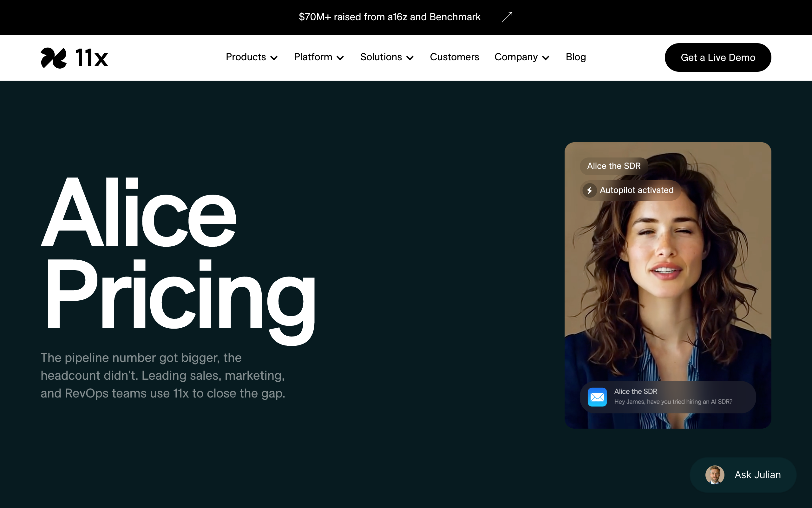812x508 pixels.
Task: Click the Autopilot activated badge text
Action: click(637, 190)
